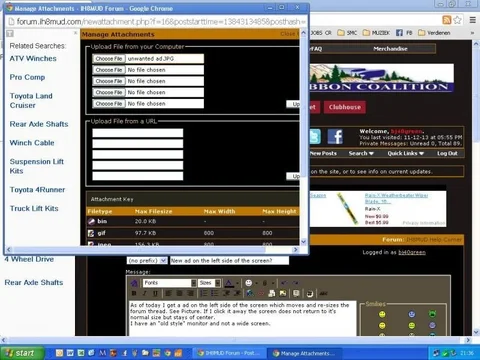The width and height of the screenshot is (480, 360).
Task: Click the Twitter icon on the forum page
Action: click(x=315, y=136)
